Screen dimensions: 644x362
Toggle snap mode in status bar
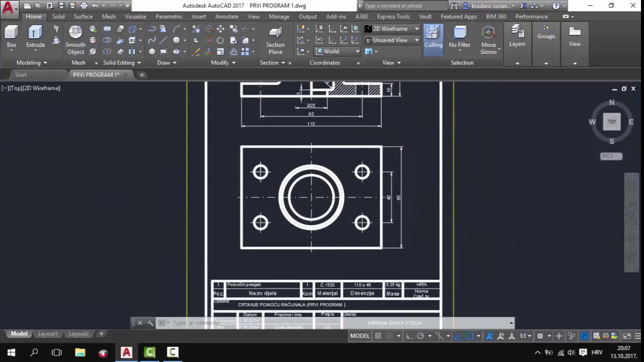[389, 336]
